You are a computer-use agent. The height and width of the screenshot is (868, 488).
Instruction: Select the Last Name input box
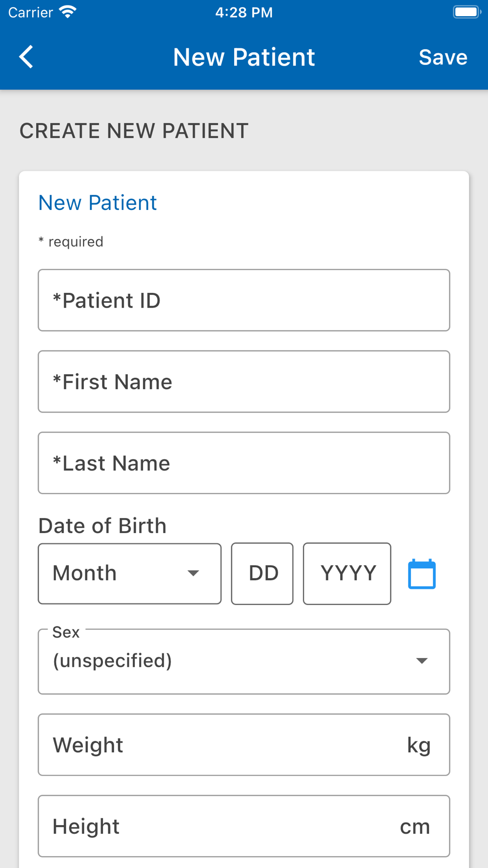pyautogui.click(x=244, y=463)
